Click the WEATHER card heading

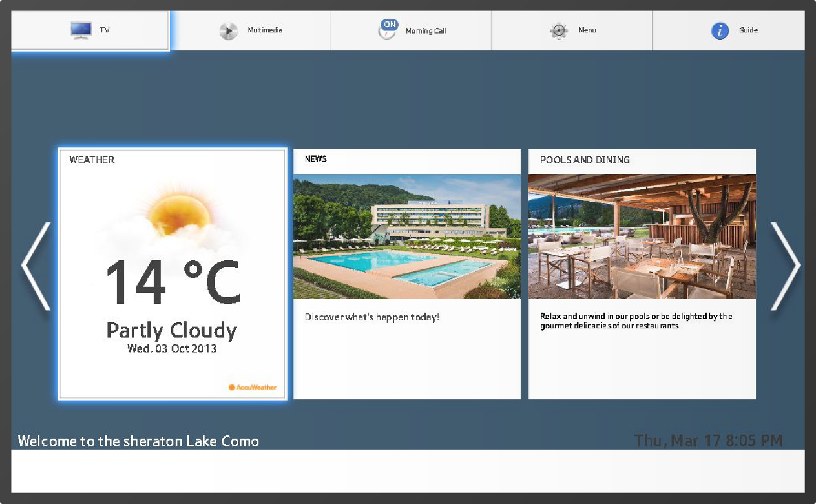tap(92, 160)
